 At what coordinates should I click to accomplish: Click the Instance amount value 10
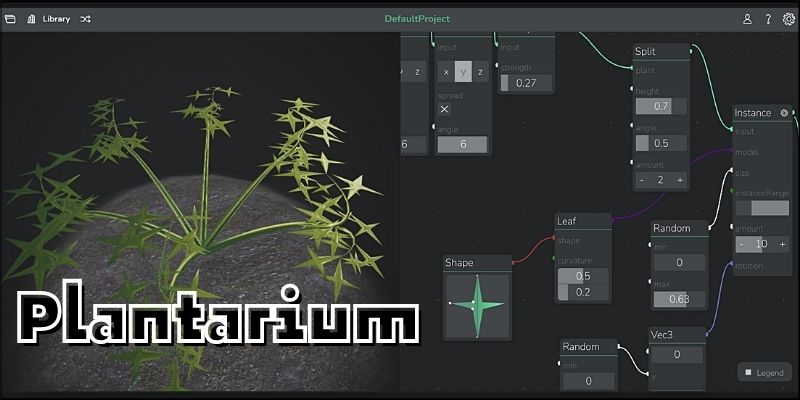point(761,244)
